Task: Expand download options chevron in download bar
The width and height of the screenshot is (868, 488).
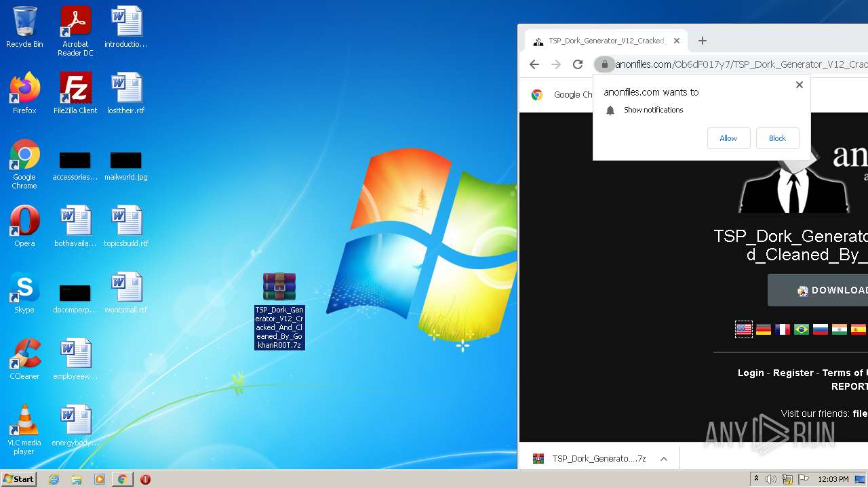Action: pos(664,459)
